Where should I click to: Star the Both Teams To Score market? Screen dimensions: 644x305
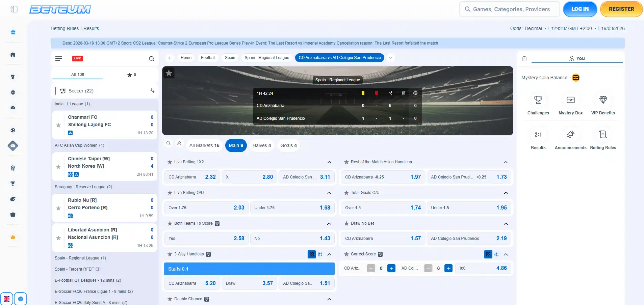click(x=170, y=223)
